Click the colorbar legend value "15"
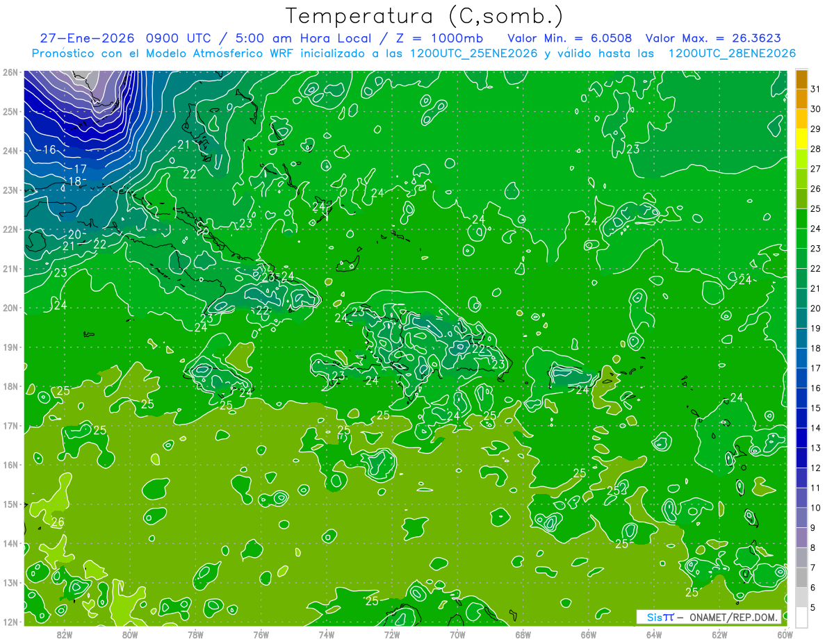This screenshot has height=644, width=834. [815, 408]
